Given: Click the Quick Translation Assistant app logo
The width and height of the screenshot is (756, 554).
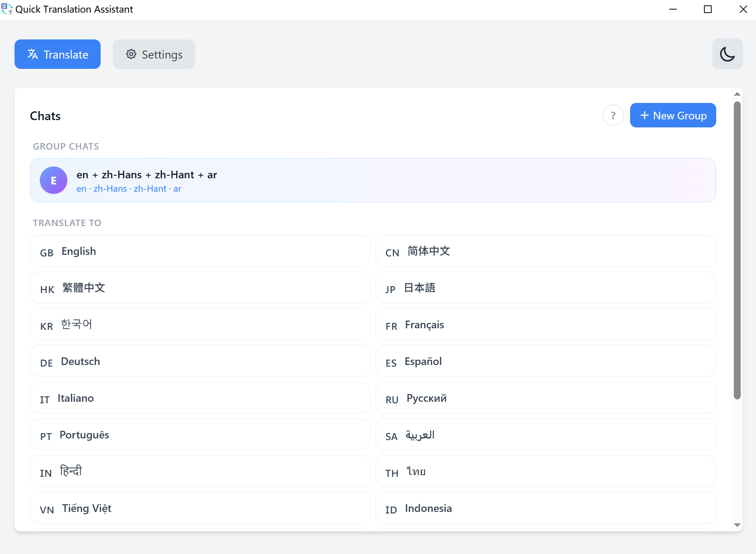Looking at the screenshot, I should tap(7, 9).
